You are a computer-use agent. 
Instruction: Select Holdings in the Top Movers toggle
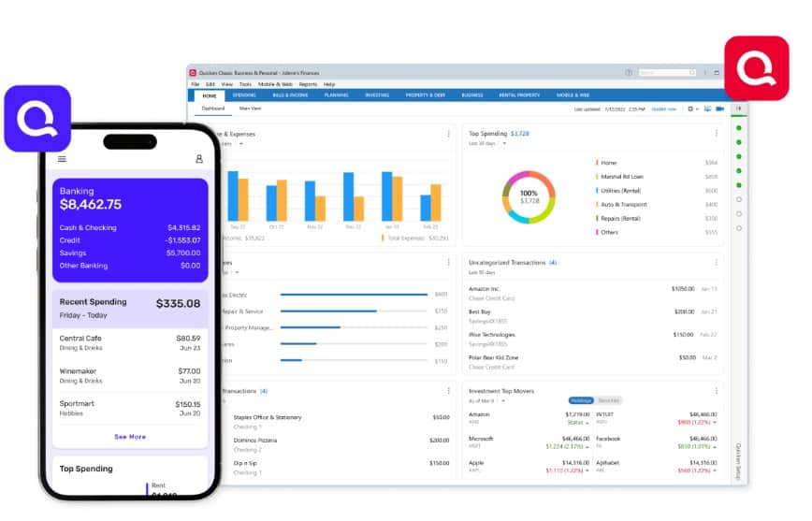point(581,401)
